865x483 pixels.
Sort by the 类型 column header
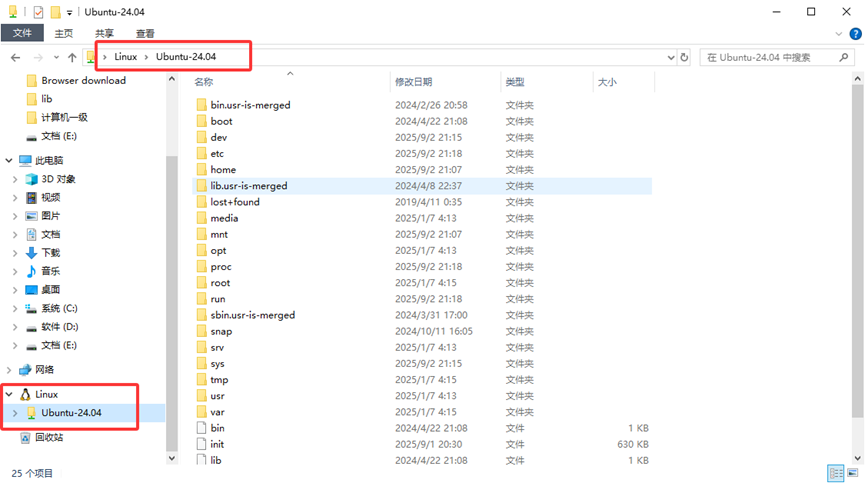tap(515, 82)
